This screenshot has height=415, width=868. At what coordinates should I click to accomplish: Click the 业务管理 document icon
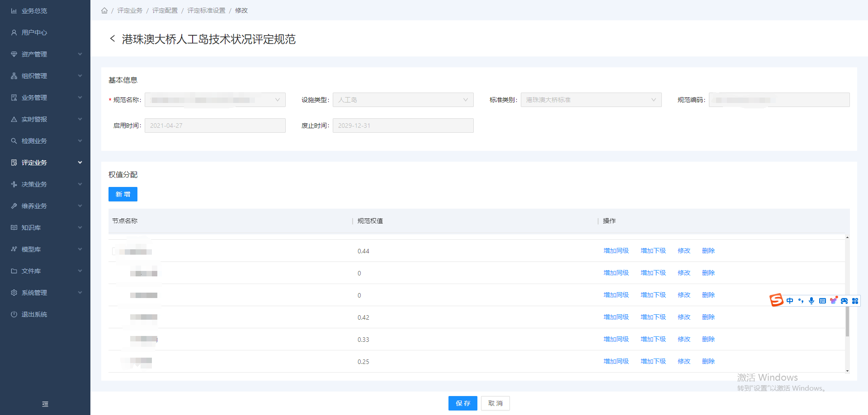click(14, 98)
